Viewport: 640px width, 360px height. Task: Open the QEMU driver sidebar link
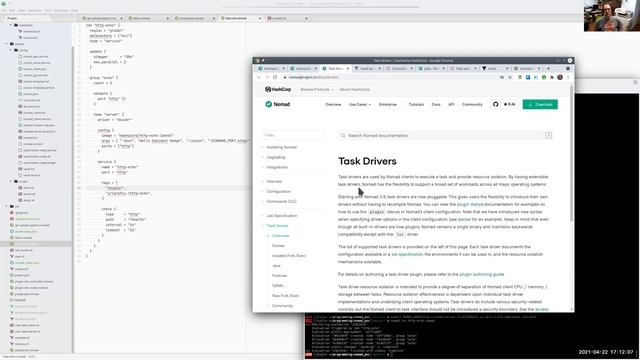278,286
